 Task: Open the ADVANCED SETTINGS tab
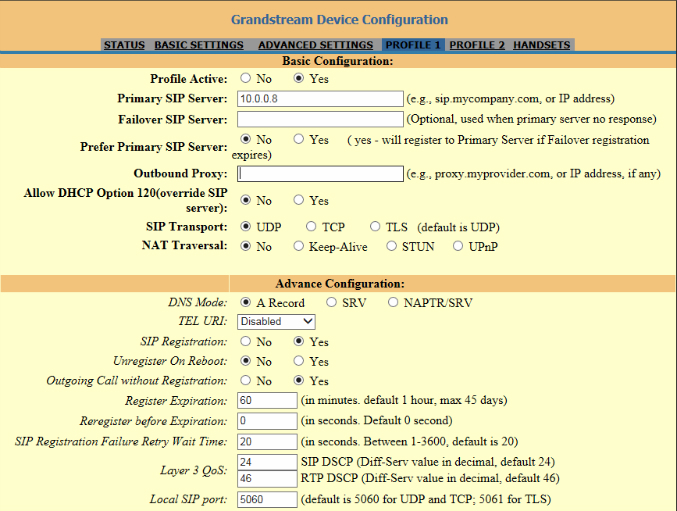(x=316, y=45)
